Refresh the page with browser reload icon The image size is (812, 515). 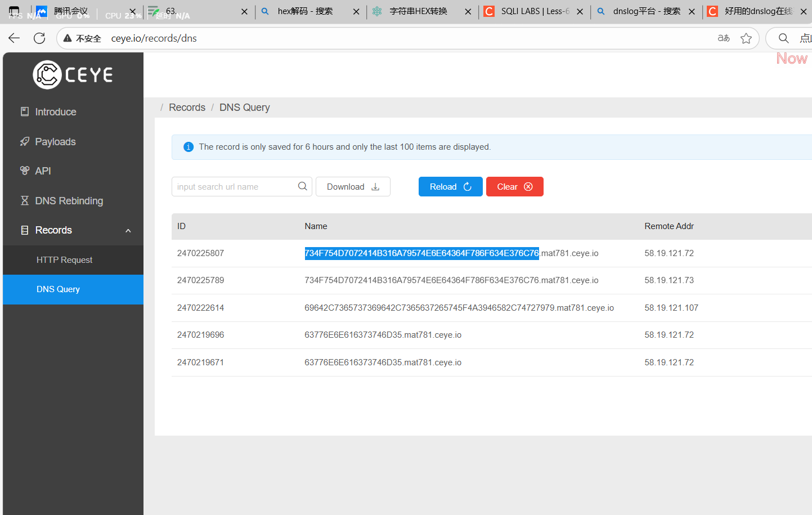39,38
